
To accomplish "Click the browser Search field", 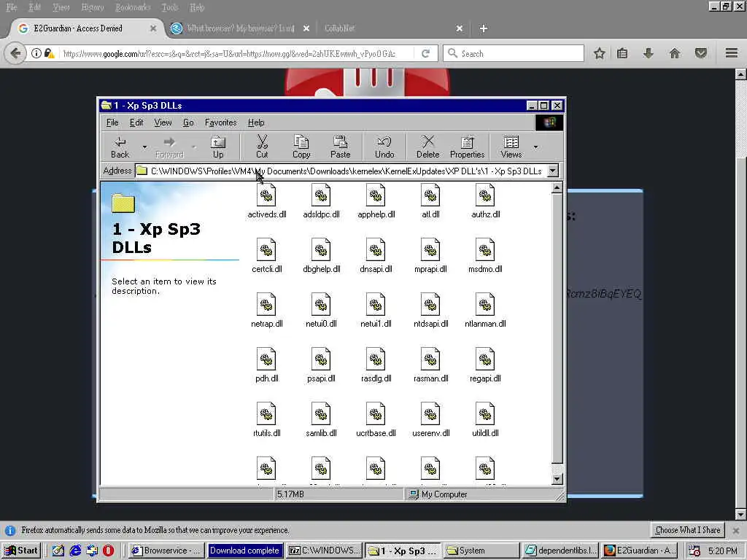I will point(514,53).
